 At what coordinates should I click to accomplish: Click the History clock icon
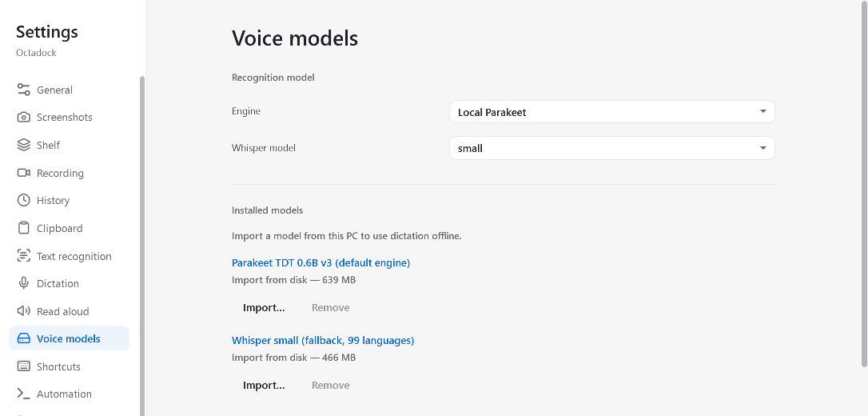pos(23,201)
